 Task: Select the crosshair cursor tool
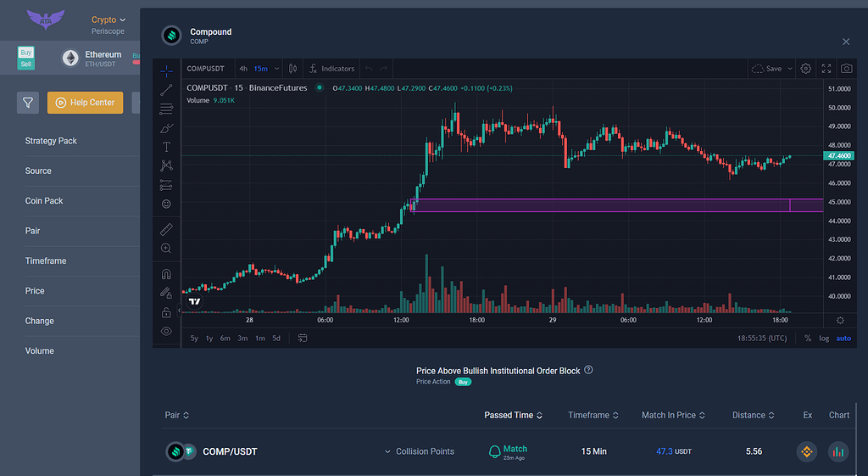tap(166, 71)
